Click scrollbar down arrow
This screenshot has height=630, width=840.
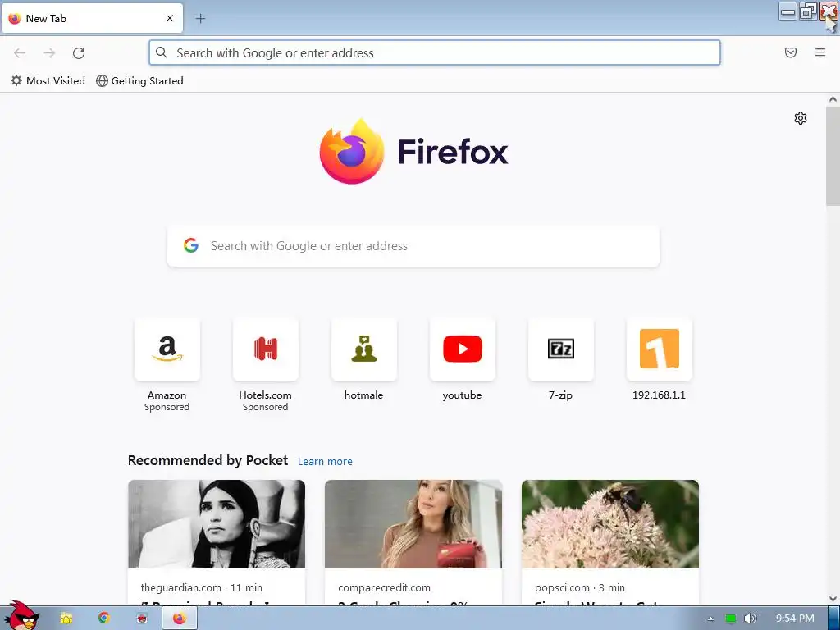coord(833,599)
